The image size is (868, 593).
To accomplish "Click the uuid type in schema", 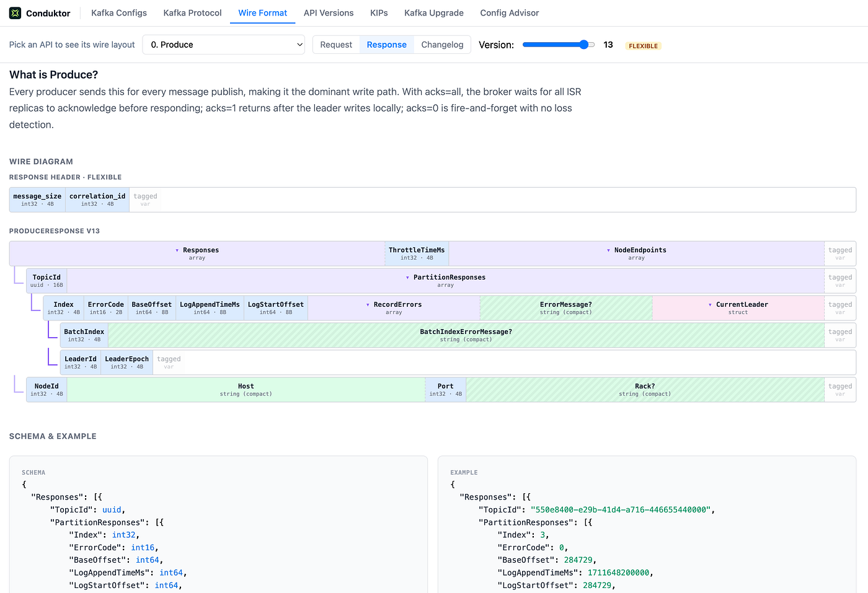I will [112, 510].
